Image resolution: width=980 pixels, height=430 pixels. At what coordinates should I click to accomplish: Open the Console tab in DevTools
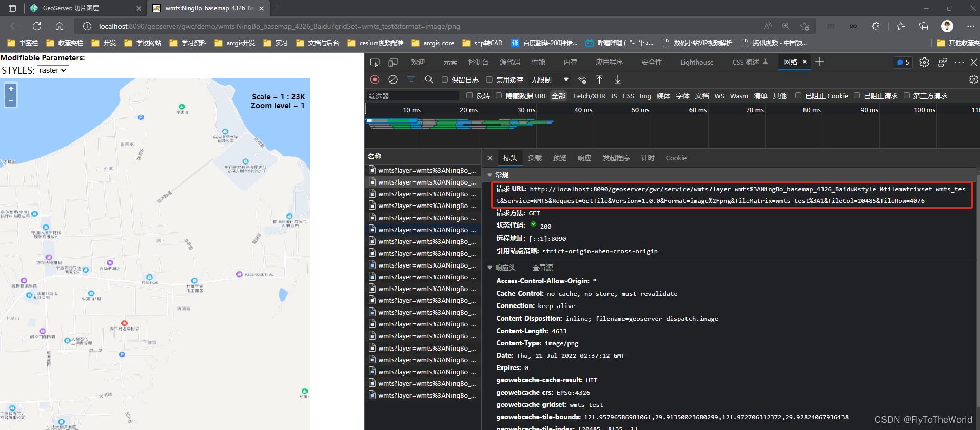[478, 62]
